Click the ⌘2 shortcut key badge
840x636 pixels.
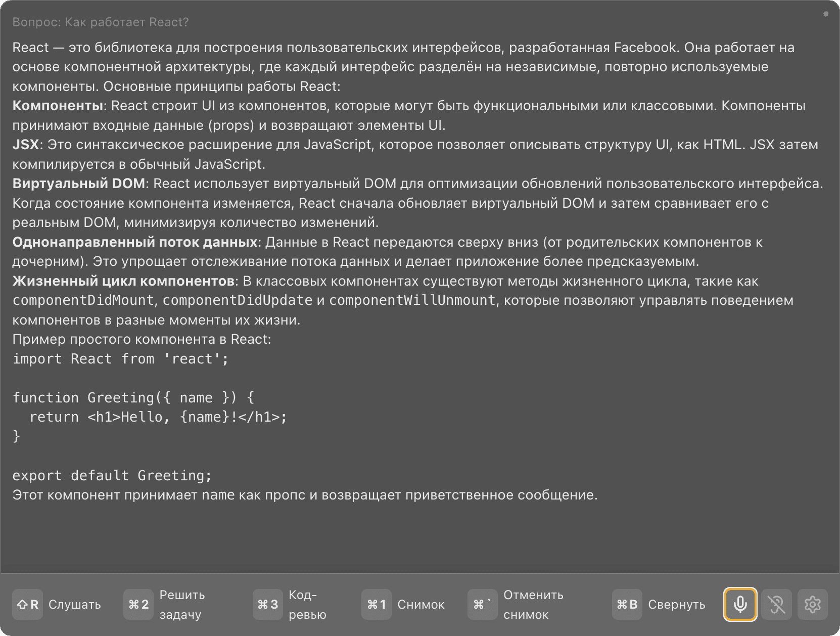[x=138, y=604]
